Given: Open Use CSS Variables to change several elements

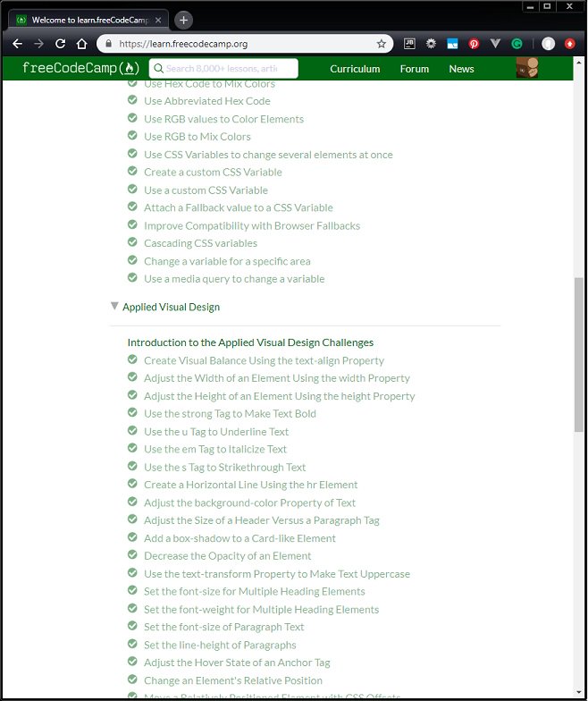Looking at the screenshot, I should click(268, 155).
